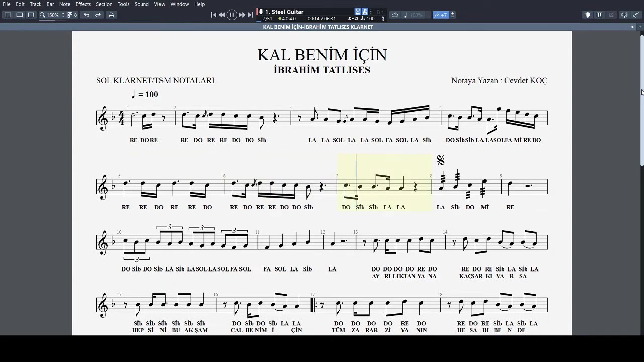Click the KAL BENİM İÇİN score title
Screen dimensions: 644x362
(322, 55)
